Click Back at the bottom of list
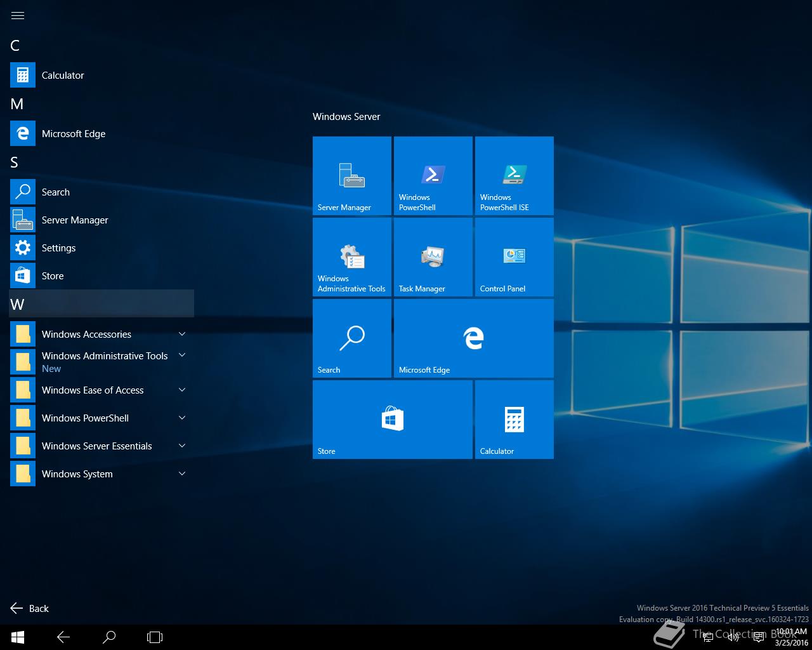 pos(30,608)
